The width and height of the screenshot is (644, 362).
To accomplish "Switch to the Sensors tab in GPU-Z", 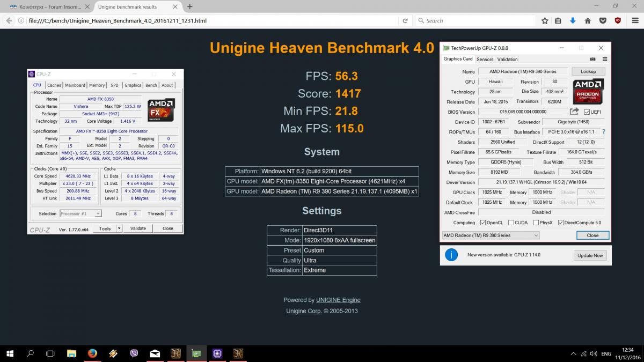I will tap(485, 59).
